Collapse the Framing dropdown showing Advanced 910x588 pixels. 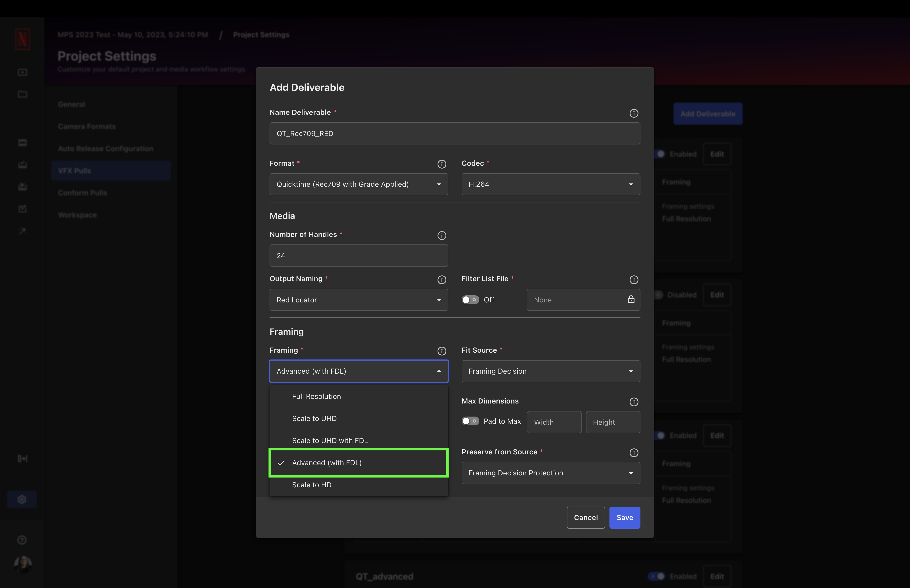tap(359, 371)
